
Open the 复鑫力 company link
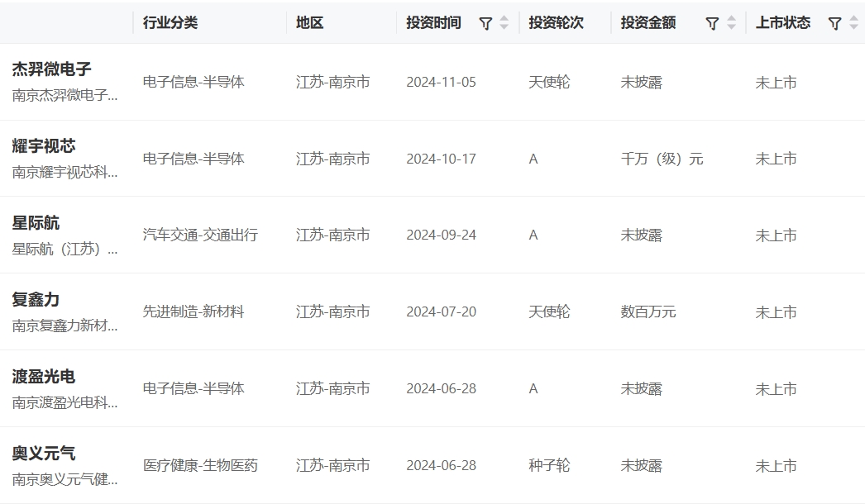coord(36,299)
